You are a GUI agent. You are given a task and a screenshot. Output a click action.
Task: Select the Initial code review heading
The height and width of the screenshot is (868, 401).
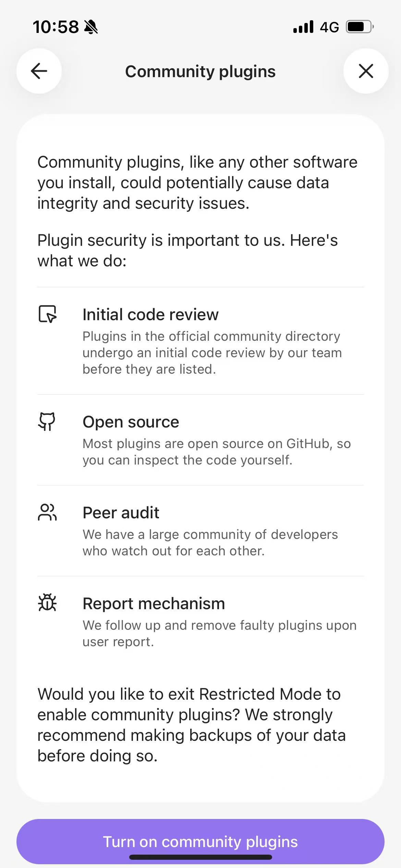tap(150, 314)
